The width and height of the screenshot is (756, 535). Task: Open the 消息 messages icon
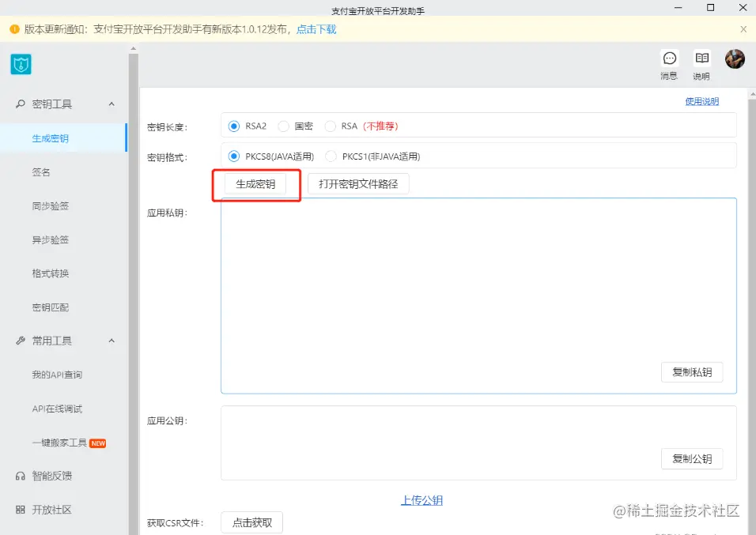tap(669, 58)
